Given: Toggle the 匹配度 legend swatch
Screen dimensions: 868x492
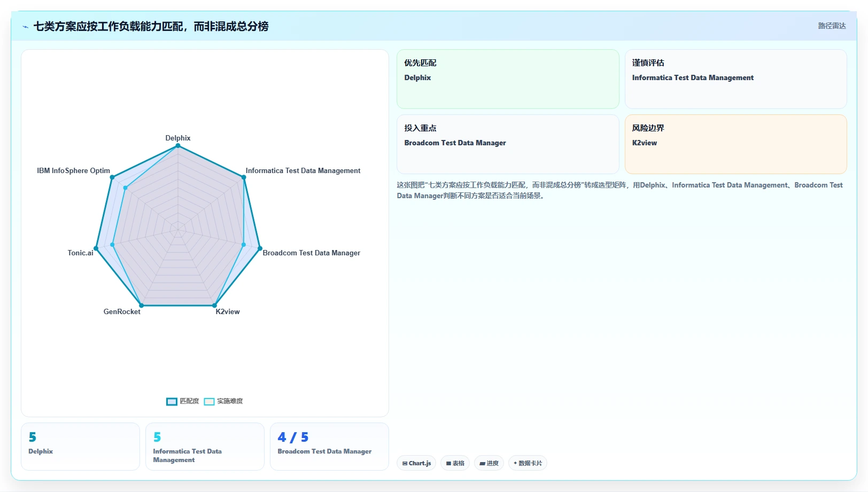Looking at the screenshot, I should click(x=172, y=401).
